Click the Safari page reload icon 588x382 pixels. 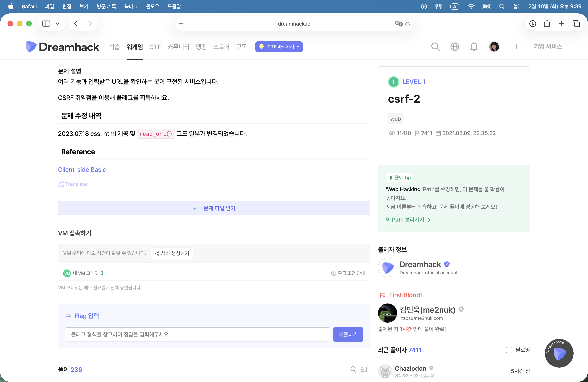[x=408, y=24]
